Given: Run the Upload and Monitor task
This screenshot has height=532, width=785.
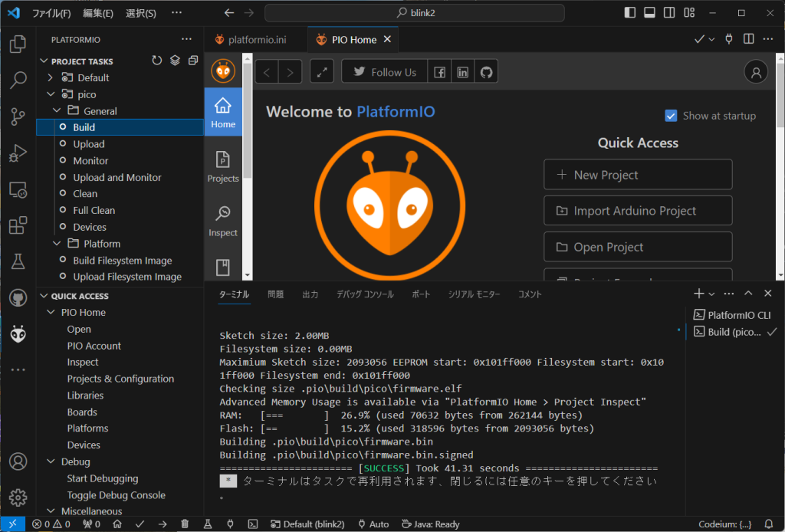Looking at the screenshot, I should click(117, 177).
